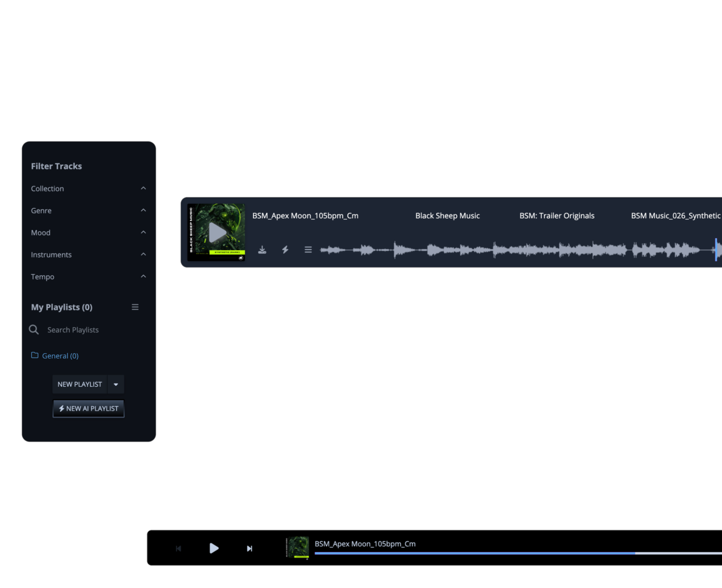Image resolution: width=722 pixels, height=588 pixels.
Task: Click the search magnifier icon for playlists
Action: tap(34, 330)
